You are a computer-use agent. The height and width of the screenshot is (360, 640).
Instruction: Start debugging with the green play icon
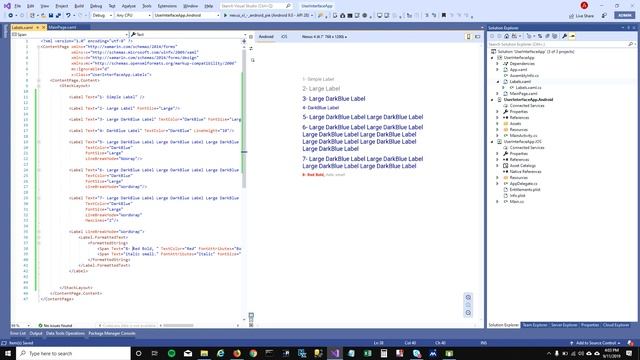[225, 16]
